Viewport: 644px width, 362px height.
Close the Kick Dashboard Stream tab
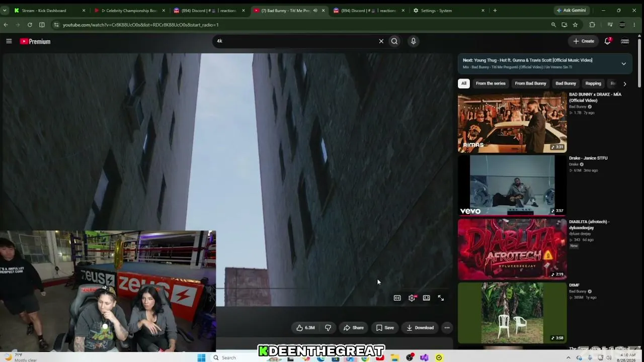click(84, 11)
